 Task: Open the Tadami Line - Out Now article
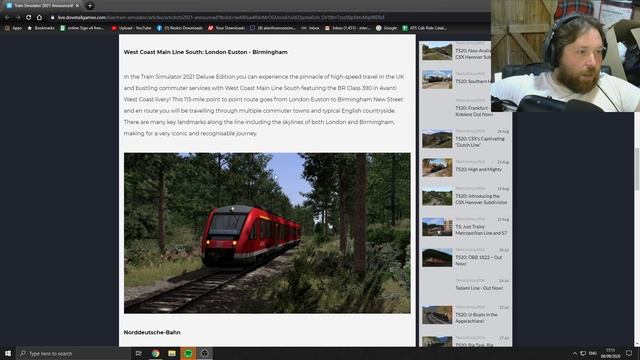479,288
